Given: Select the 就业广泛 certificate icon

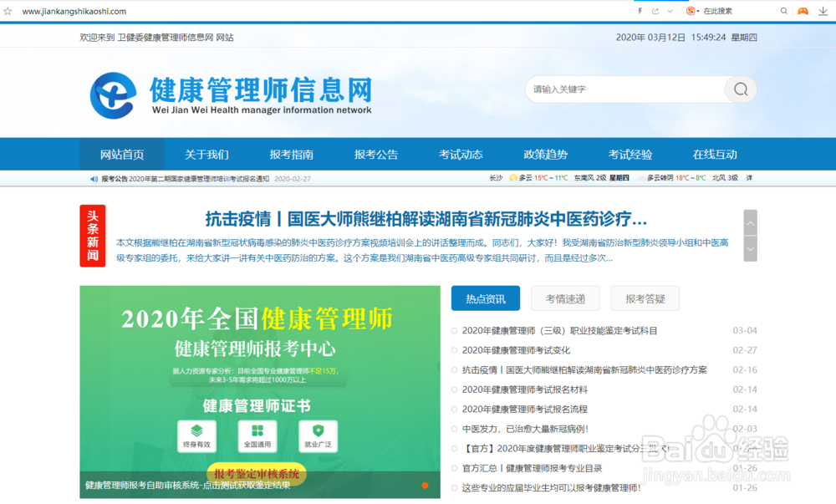Looking at the screenshot, I should (319, 435).
